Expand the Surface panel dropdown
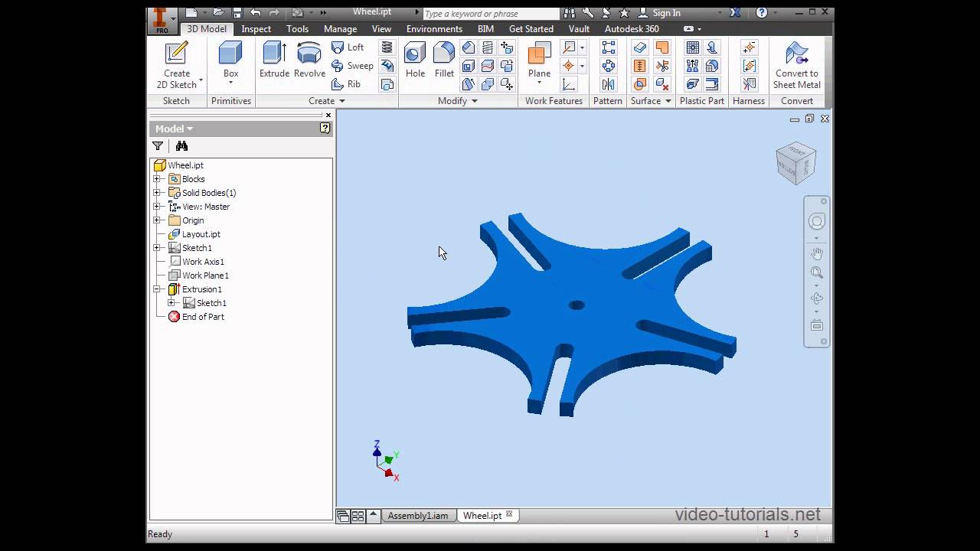 651,101
